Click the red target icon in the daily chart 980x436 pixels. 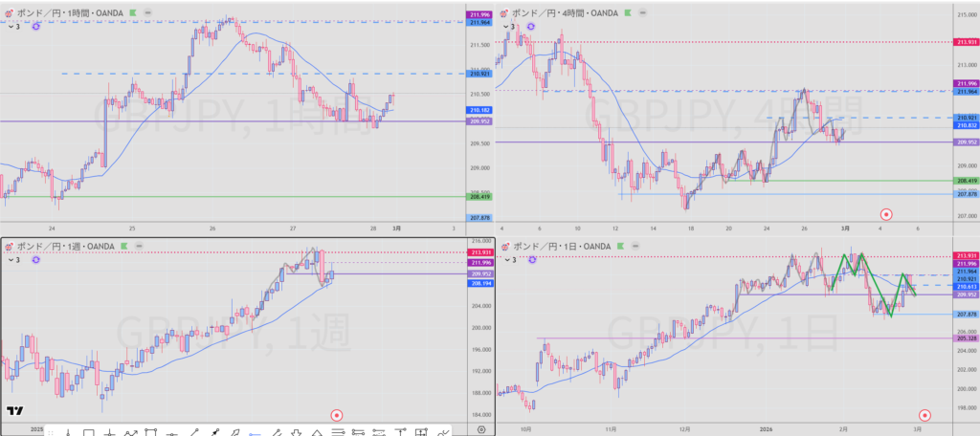[924, 415]
